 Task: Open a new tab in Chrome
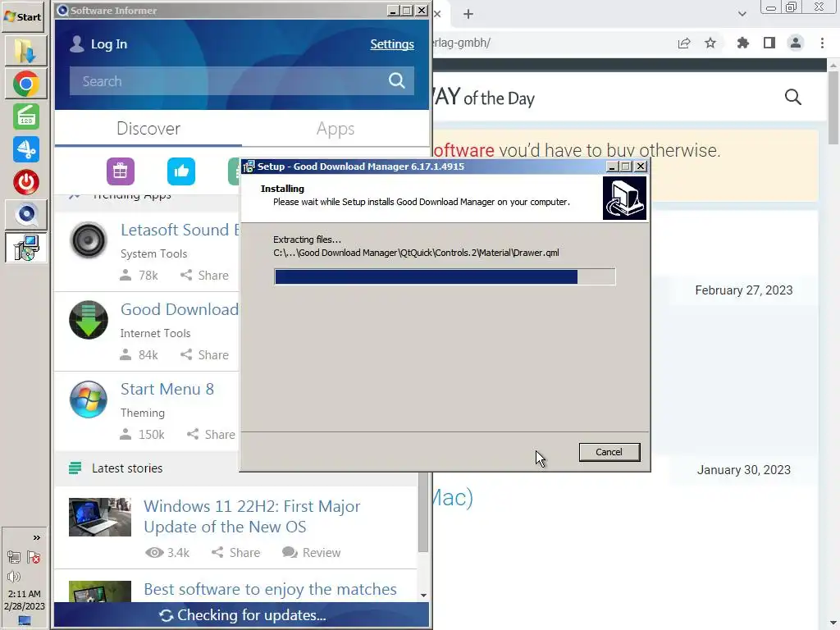tap(468, 14)
